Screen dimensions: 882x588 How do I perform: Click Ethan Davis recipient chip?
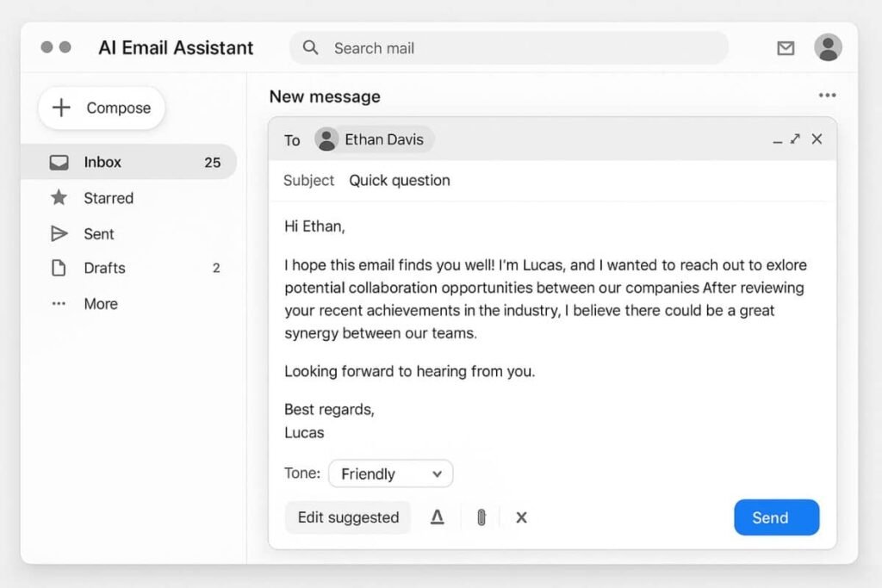point(375,139)
